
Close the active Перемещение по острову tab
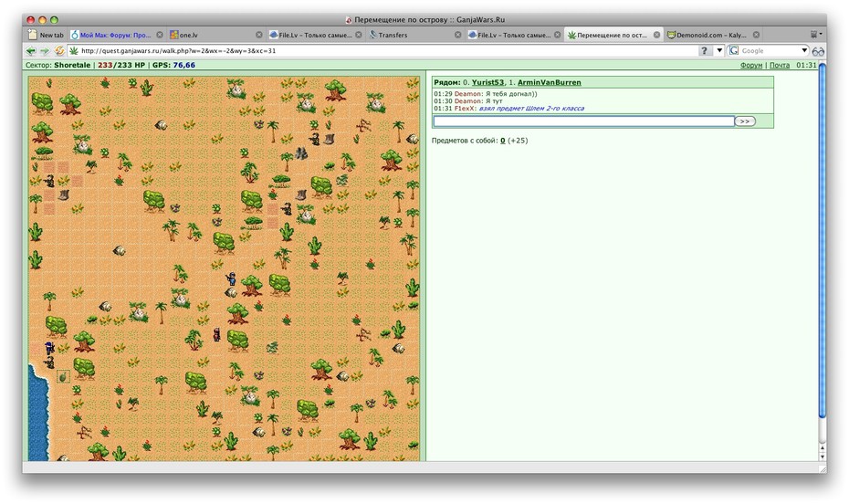(656, 35)
